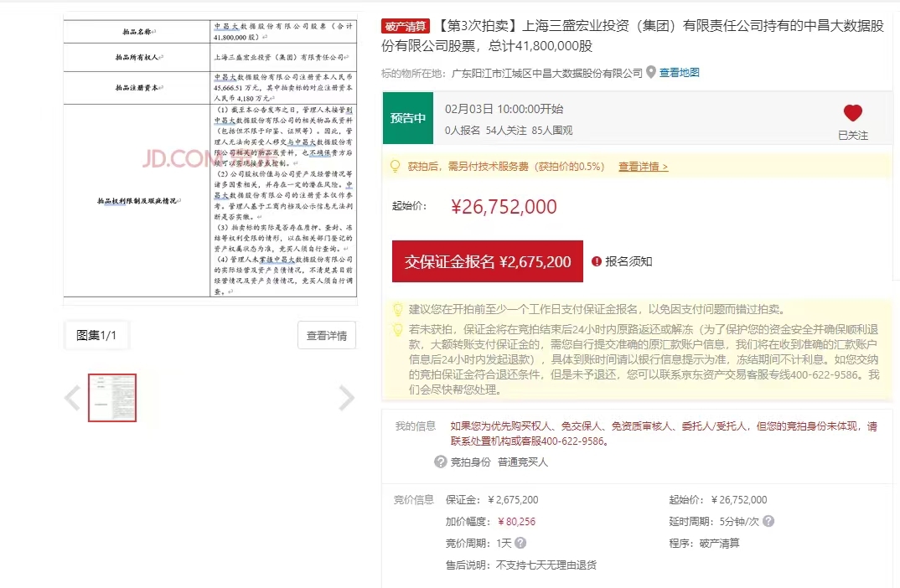The height and width of the screenshot is (588, 900).
Task: Click the 已关注 label under the heart
Action: tap(853, 136)
